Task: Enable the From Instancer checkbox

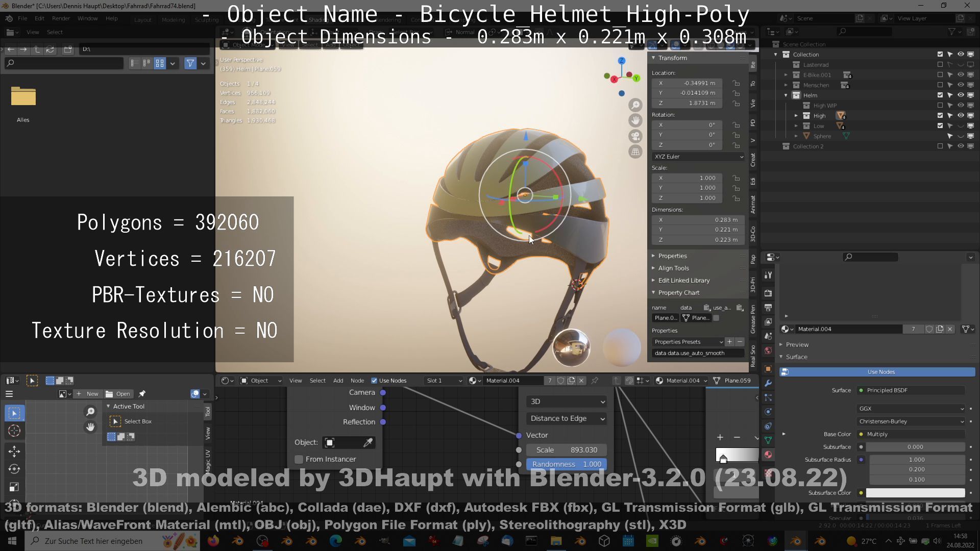Action: click(299, 459)
